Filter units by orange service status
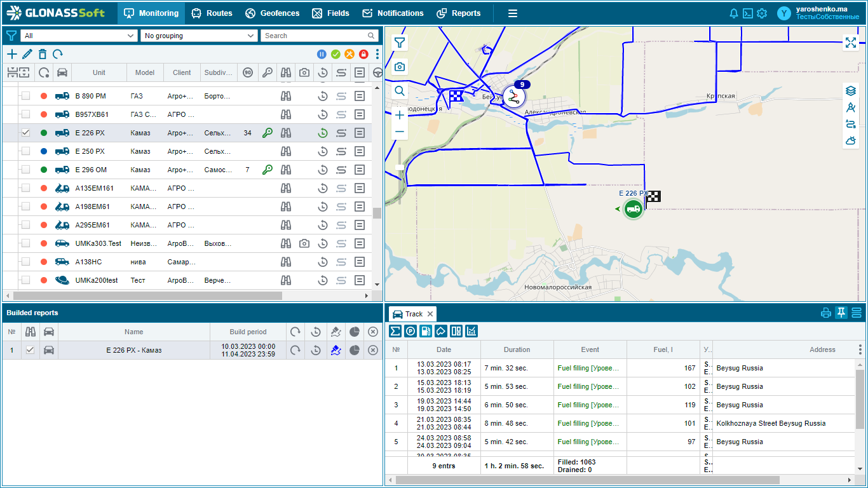 click(349, 55)
